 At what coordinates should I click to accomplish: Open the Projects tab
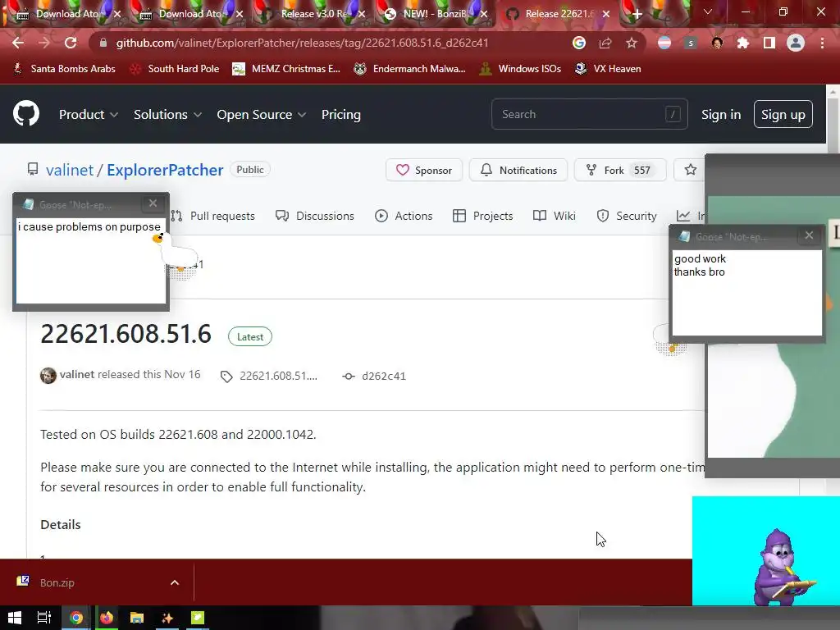482,216
